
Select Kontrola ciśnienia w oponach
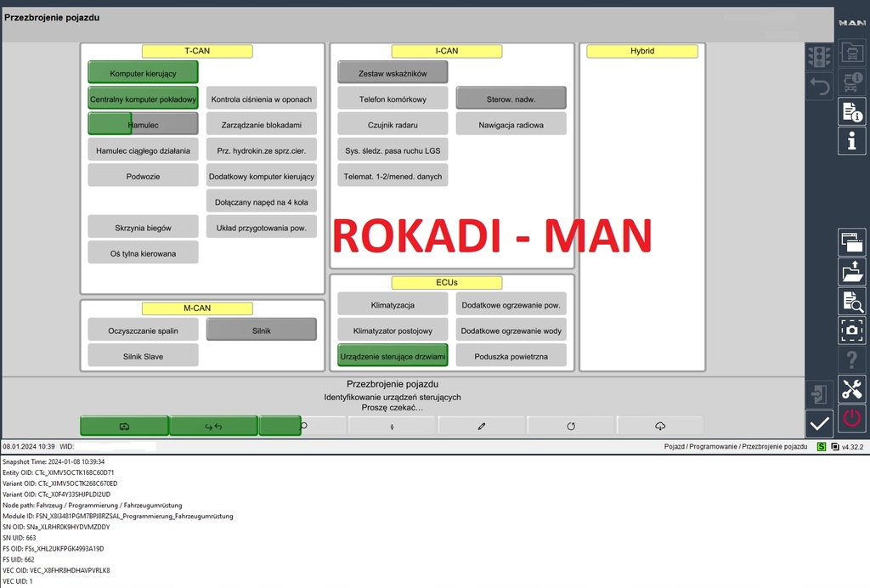(x=262, y=99)
